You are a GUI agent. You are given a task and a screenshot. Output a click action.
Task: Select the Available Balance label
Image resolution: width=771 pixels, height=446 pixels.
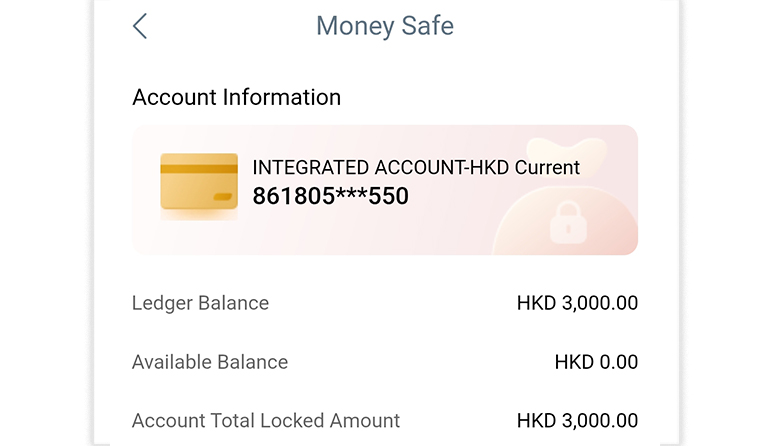[210, 362]
